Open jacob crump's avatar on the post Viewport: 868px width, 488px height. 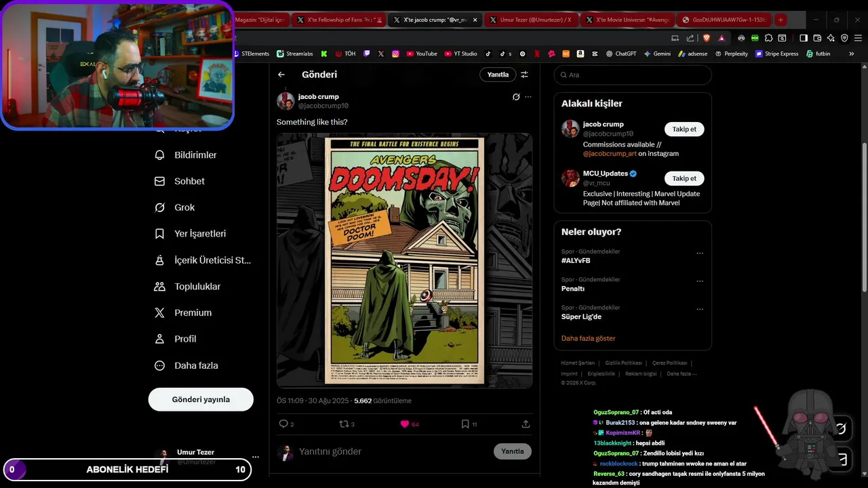click(x=285, y=101)
